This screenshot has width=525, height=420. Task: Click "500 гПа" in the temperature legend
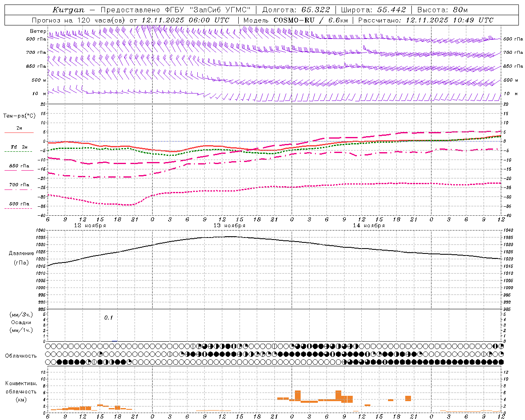point(19,204)
